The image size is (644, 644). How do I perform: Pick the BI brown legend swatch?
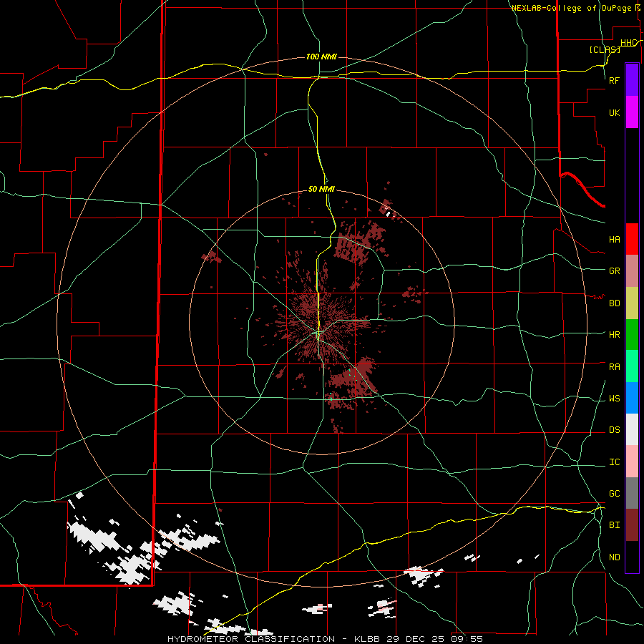pyautogui.click(x=632, y=525)
